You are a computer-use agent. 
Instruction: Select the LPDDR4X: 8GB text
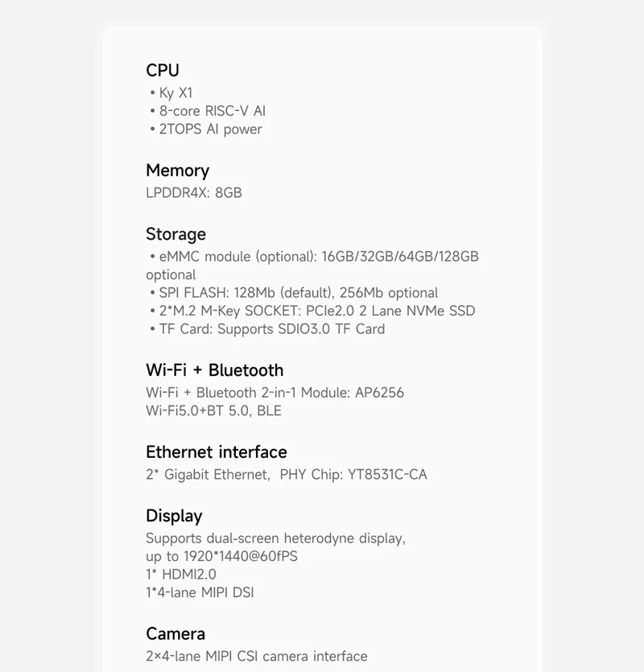point(193,192)
